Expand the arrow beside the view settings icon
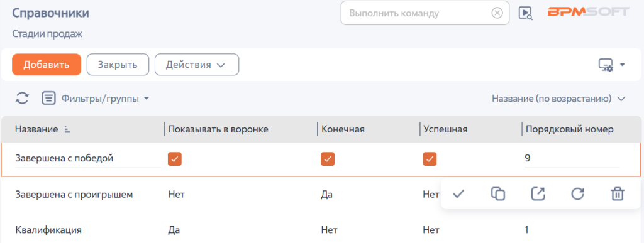This screenshot has height=243, width=644. 622,65
